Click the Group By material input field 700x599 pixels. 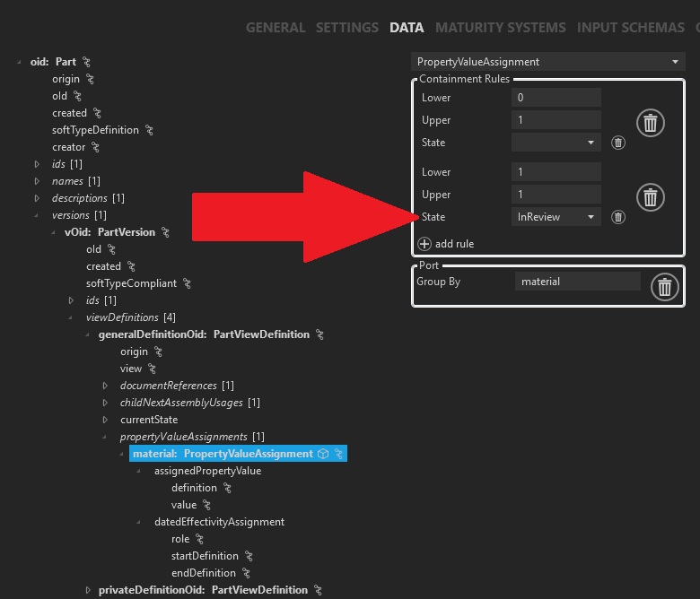[x=577, y=282]
